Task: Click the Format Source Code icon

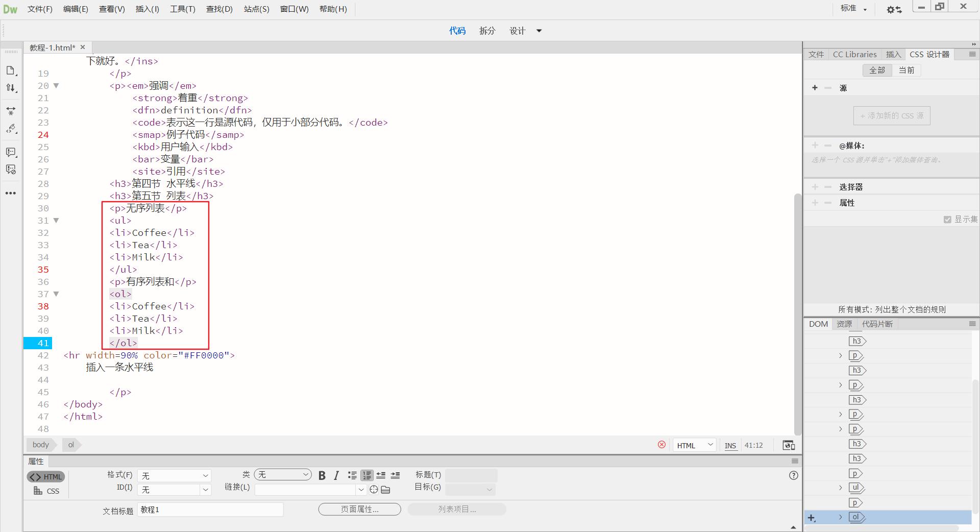Action: [x=11, y=129]
